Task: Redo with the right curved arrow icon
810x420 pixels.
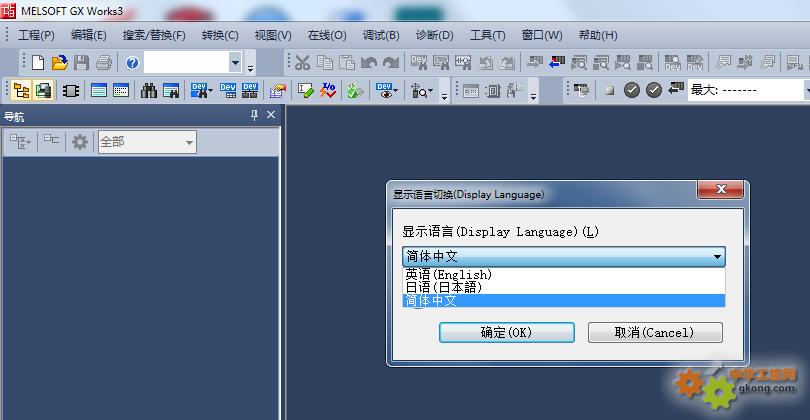Action: pyautogui.click(x=391, y=63)
